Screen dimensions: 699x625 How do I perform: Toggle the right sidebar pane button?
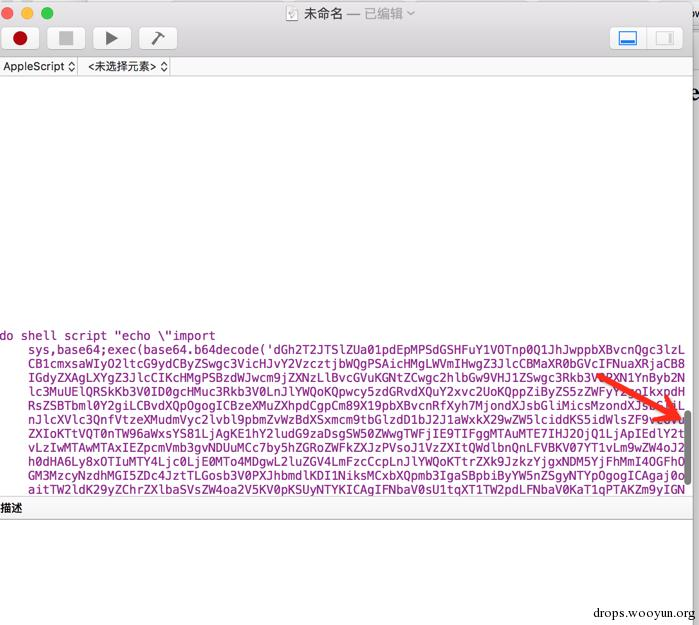(x=664, y=38)
